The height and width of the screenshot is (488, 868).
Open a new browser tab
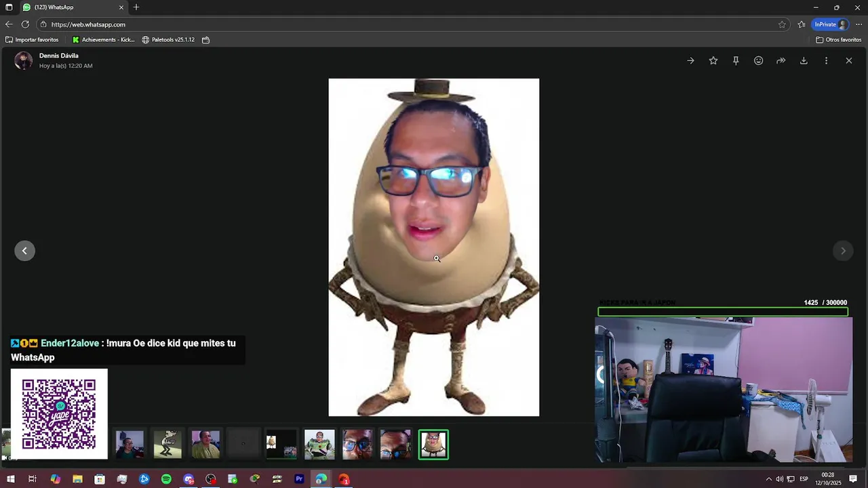(136, 7)
